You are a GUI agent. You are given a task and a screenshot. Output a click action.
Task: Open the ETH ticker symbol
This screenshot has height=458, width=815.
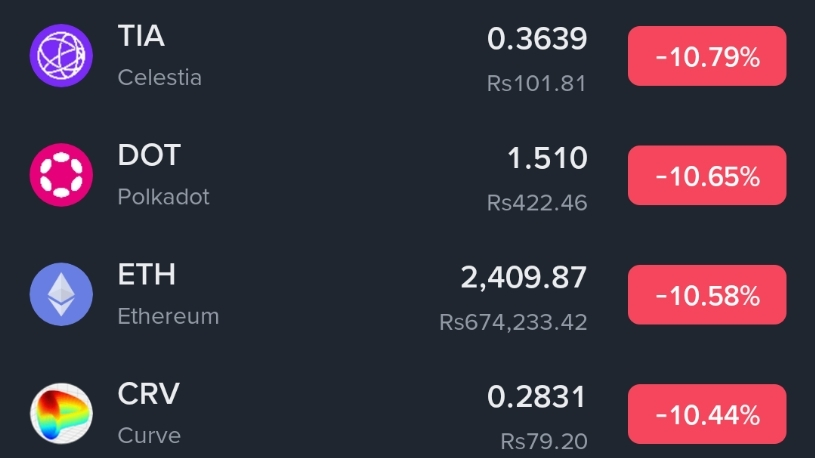(x=147, y=275)
